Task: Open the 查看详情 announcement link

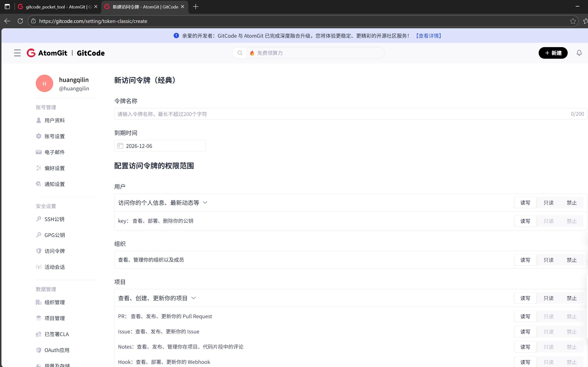Action: (x=429, y=36)
